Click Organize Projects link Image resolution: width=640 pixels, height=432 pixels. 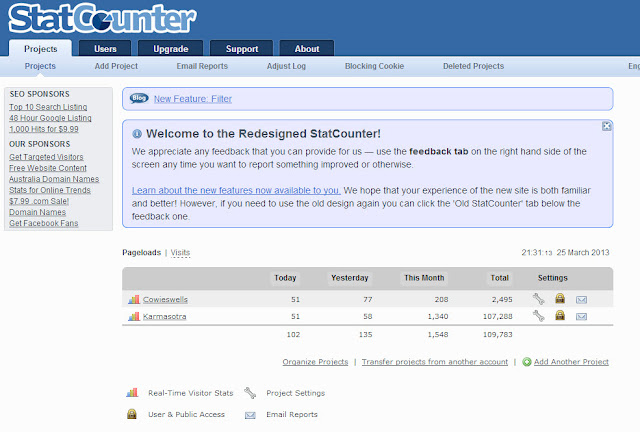[x=316, y=362]
